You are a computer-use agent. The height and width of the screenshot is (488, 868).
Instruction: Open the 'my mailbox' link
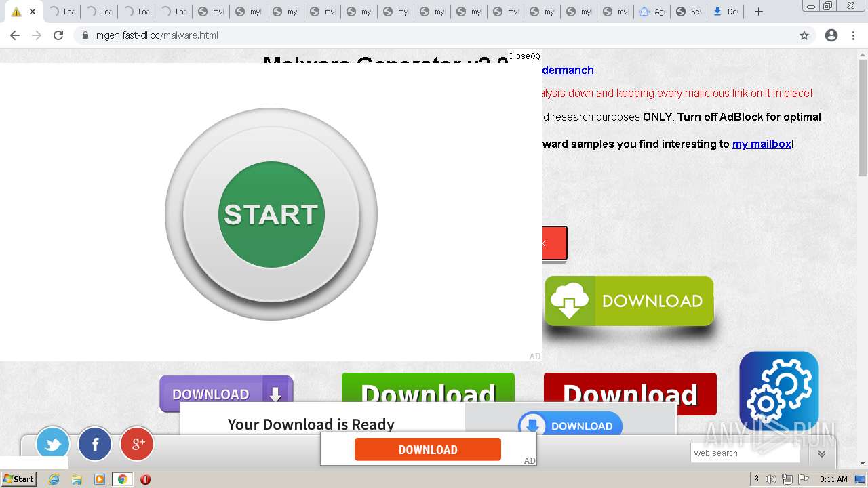tap(762, 144)
